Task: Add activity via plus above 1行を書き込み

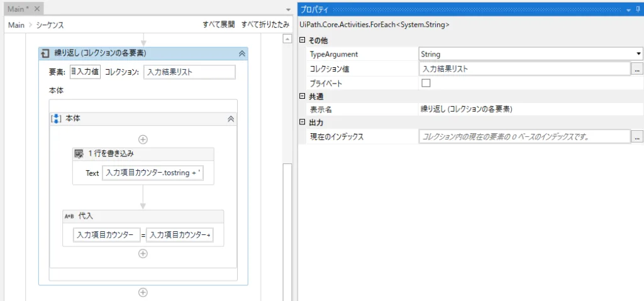Action: coord(143,139)
